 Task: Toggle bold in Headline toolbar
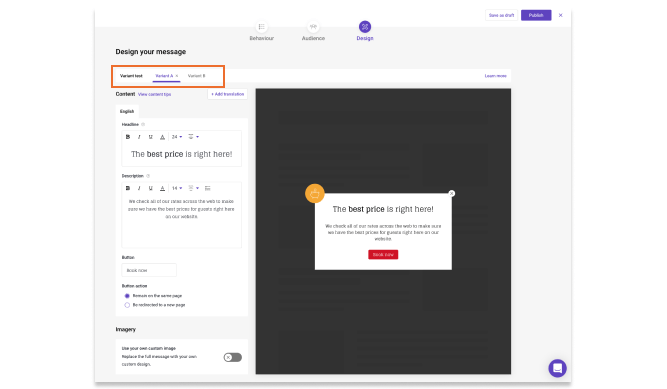click(128, 137)
